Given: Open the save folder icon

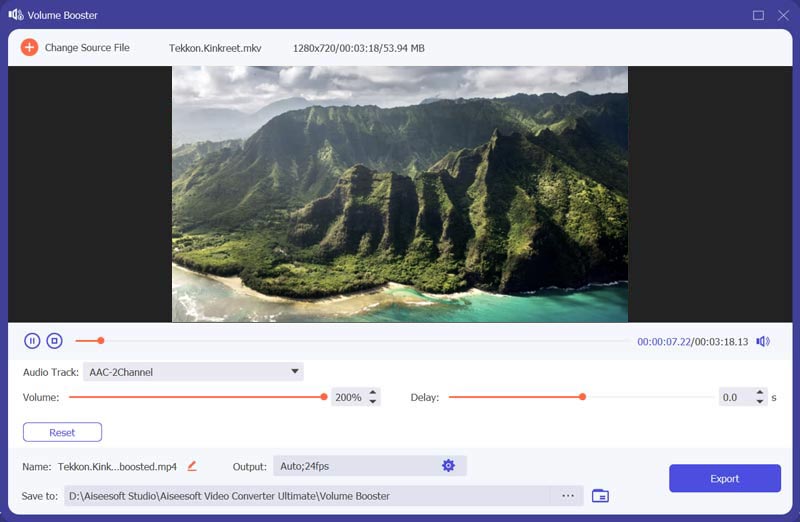Looking at the screenshot, I should click(x=600, y=496).
